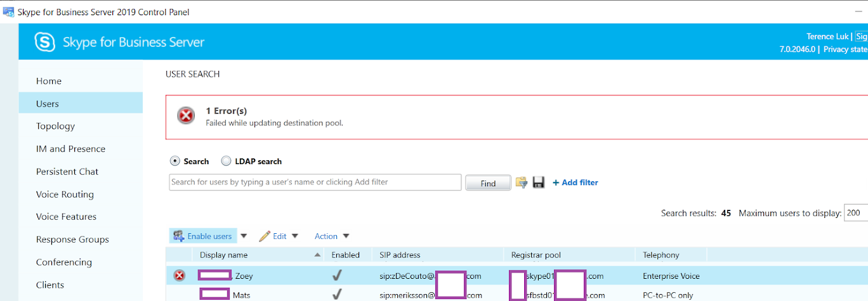Click the SIP address column header

[x=400, y=255]
